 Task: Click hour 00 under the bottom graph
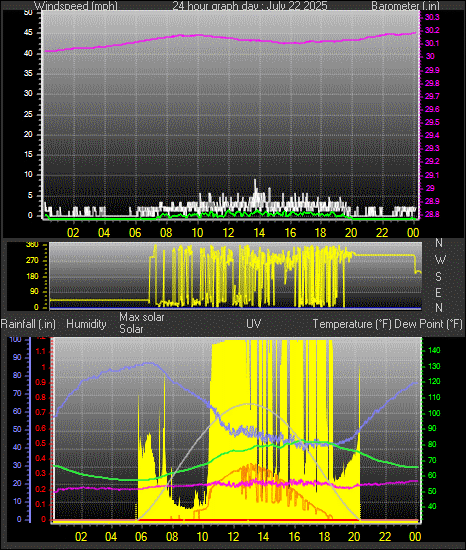click(415, 537)
